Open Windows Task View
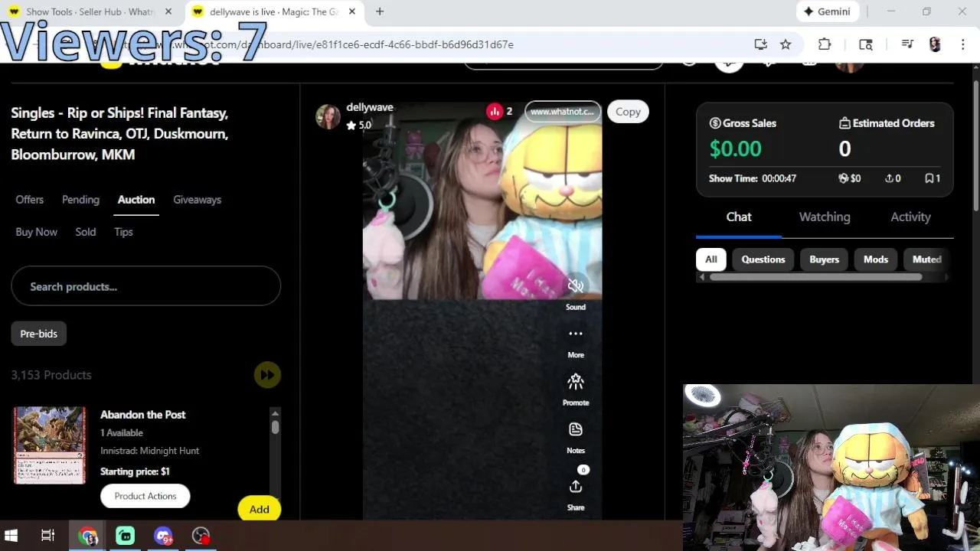Image resolution: width=980 pixels, height=551 pixels. point(47,536)
